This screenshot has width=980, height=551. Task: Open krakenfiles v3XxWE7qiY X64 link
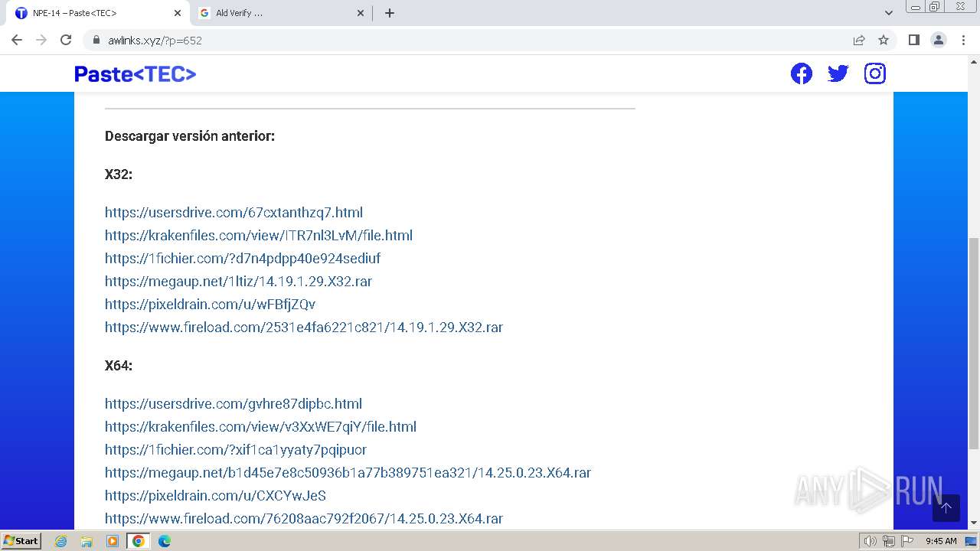click(x=260, y=426)
